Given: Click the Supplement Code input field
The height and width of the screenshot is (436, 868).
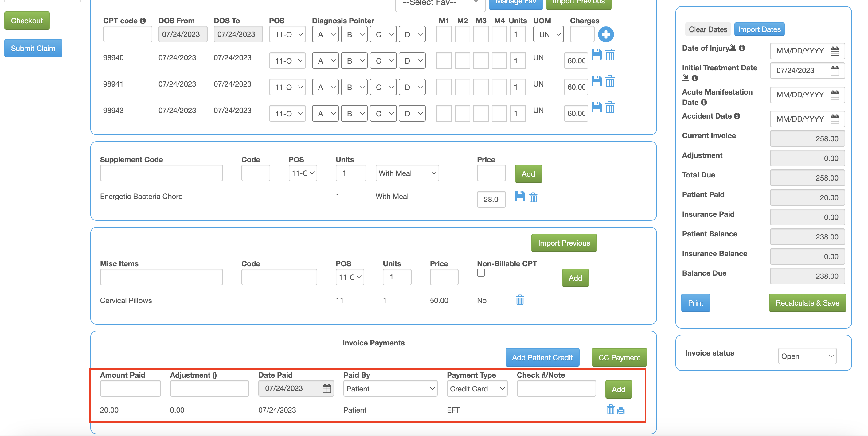Looking at the screenshot, I should click(x=161, y=173).
